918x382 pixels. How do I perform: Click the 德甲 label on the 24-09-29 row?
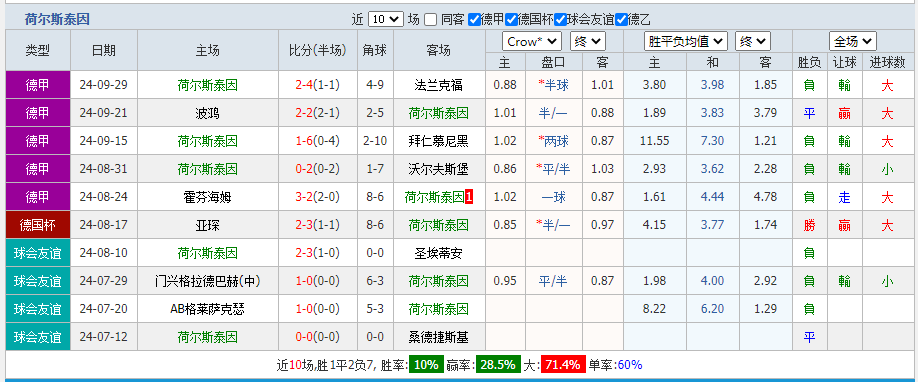(38, 85)
